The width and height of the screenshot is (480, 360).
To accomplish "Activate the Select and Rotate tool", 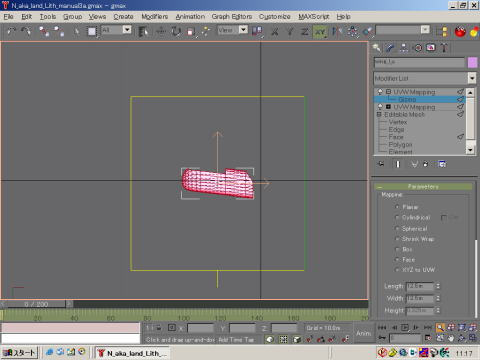I will pyautogui.click(x=176, y=31).
